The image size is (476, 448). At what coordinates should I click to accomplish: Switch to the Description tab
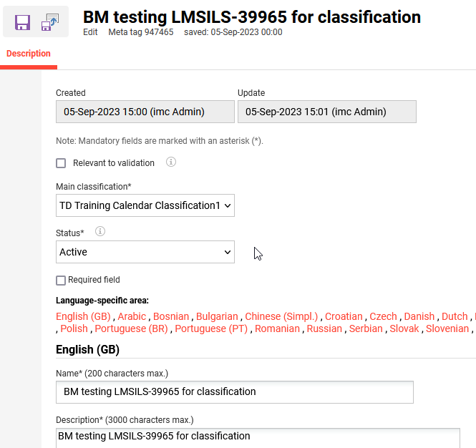point(29,54)
